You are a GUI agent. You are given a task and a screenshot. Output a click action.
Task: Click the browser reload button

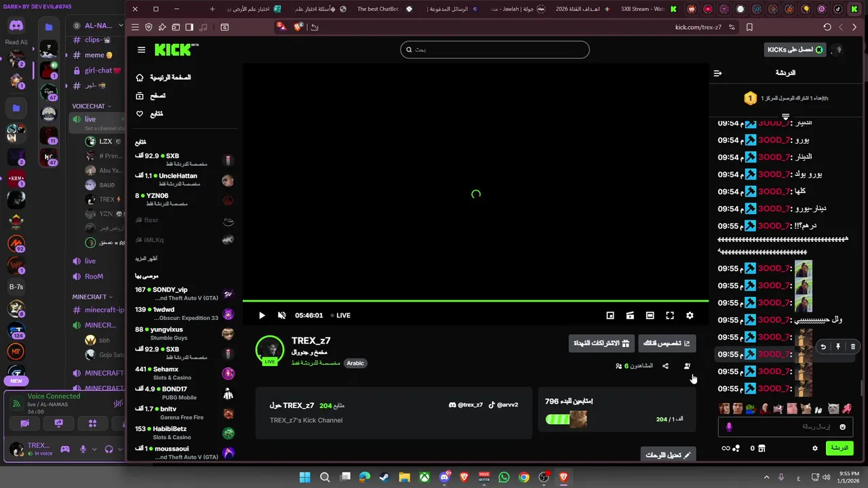[x=827, y=27]
